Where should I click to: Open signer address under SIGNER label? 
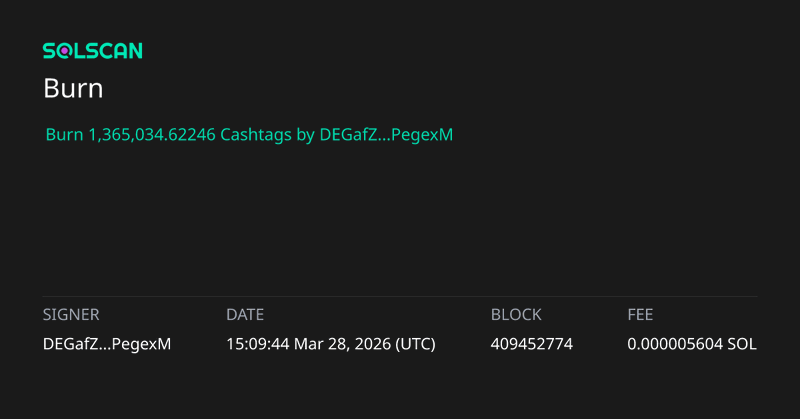coord(107,344)
